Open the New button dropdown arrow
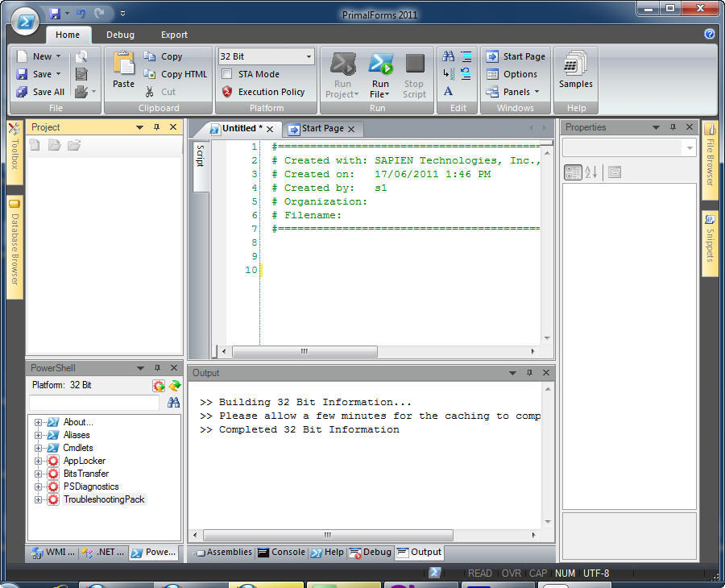The width and height of the screenshot is (725, 588). [58, 56]
